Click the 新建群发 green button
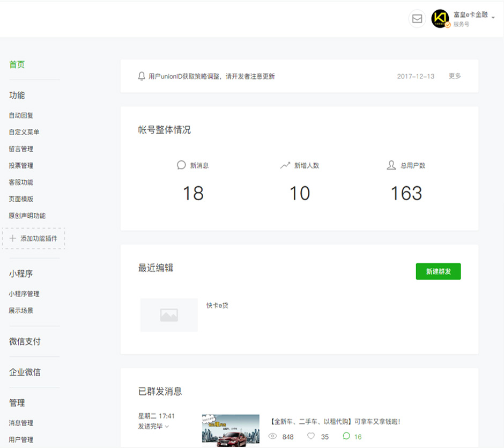Viewport: 504px width, 448px height. 438,271
